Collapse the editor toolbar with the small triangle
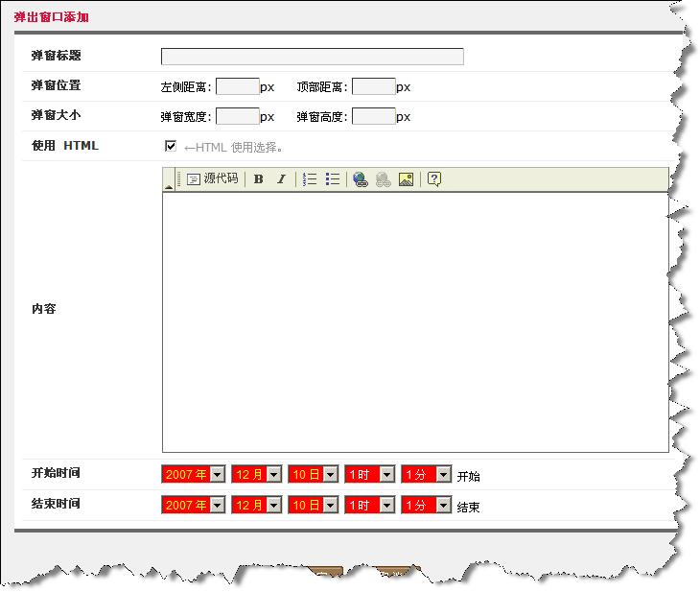Image resolution: width=700 pixels, height=592 pixels. [x=169, y=187]
